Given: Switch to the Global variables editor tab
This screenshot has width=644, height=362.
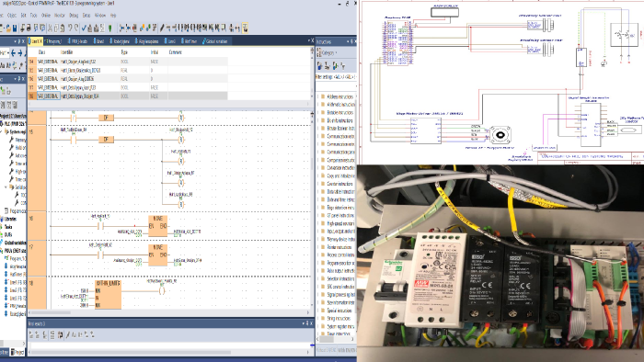Looking at the screenshot, I should coord(215,41).
